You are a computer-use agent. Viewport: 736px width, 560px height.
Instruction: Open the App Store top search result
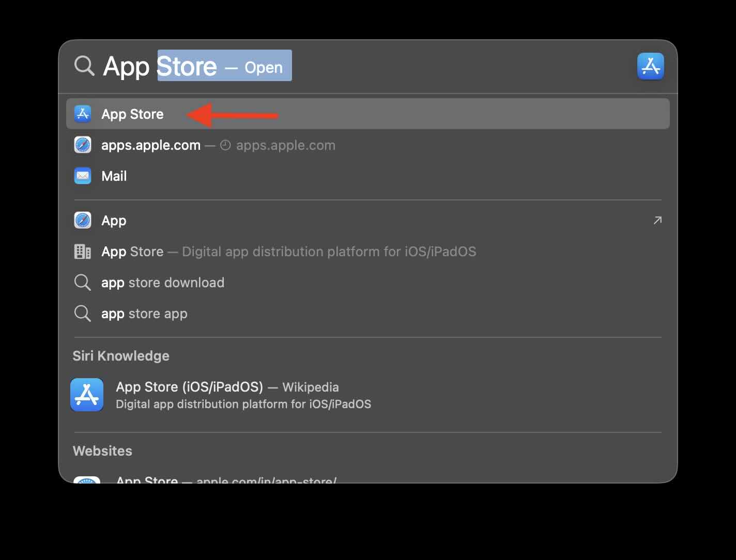point(132,114)
